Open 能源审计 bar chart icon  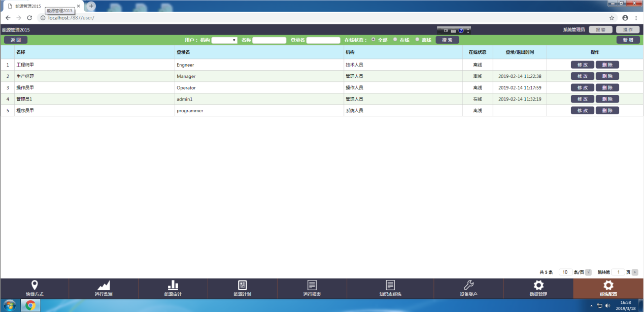pyautogui.click(x=173, y=285)
